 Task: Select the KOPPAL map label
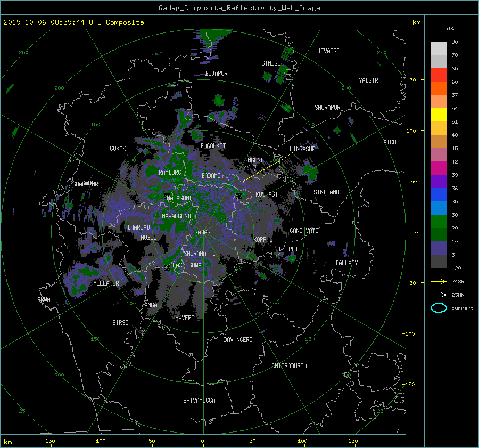pyautogui.click(x=263, y=240)
